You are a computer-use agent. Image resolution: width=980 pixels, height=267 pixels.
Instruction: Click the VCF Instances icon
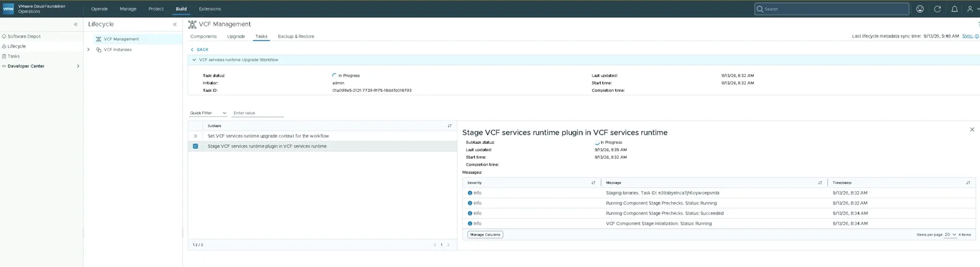(x=99, y=50)
